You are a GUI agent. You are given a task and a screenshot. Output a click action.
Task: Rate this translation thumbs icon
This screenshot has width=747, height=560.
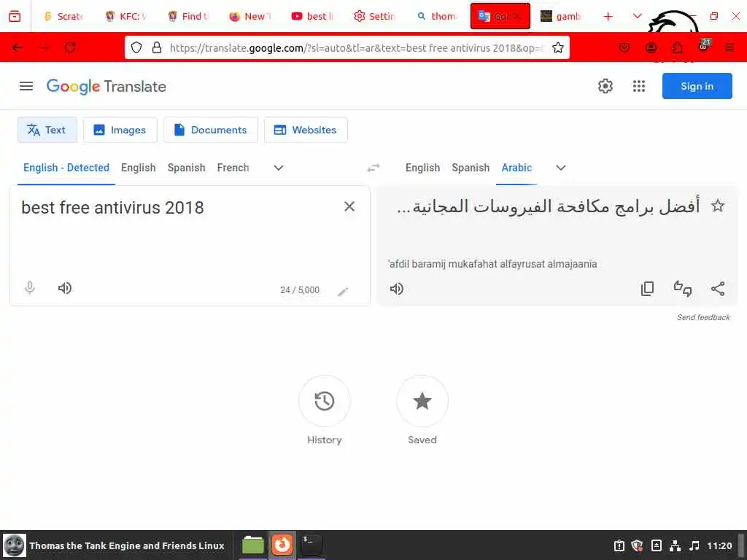682,289
